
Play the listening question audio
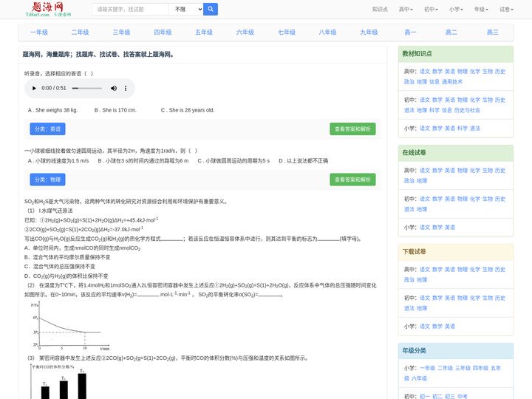tap(34, 88)
